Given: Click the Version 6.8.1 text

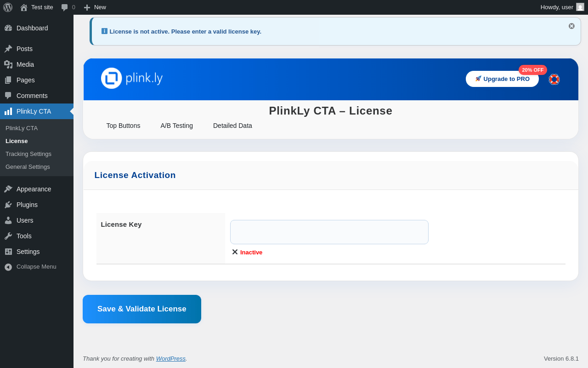Looking at the screenshot, I should tap(561, 358).
